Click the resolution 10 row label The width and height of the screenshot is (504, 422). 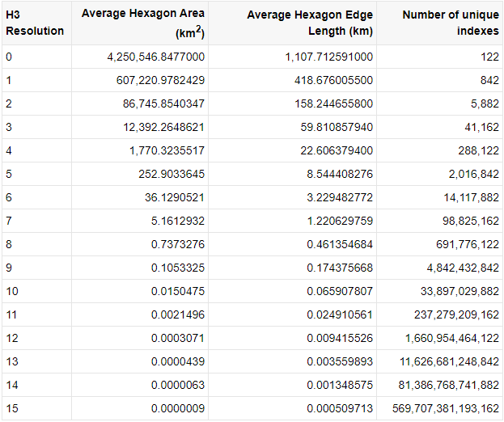[x=11, y=292]
